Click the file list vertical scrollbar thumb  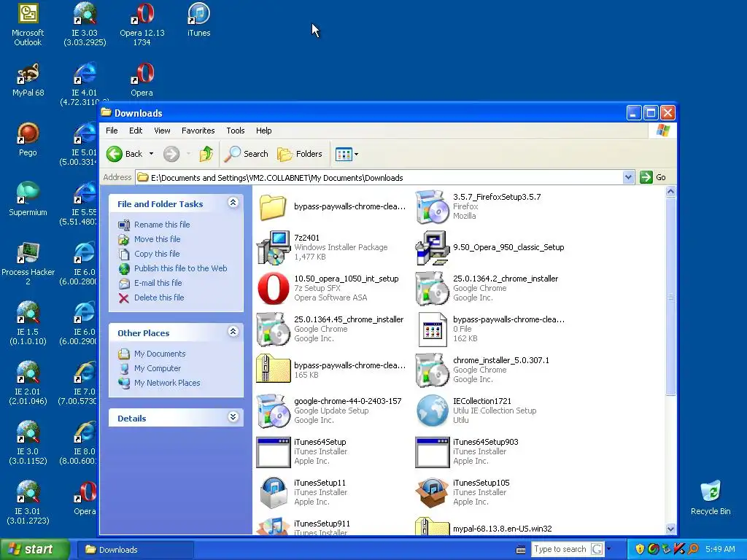[x=670, y=297]
